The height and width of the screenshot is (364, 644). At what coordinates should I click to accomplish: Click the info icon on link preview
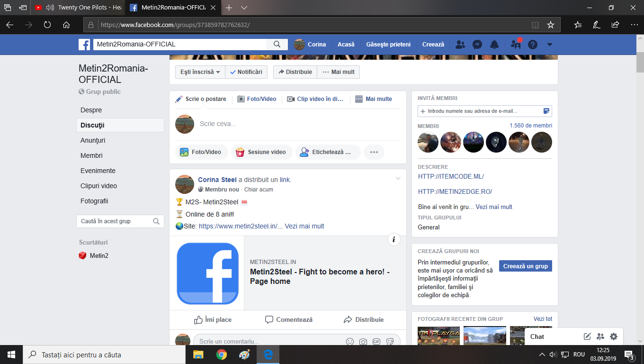[394, 239]
